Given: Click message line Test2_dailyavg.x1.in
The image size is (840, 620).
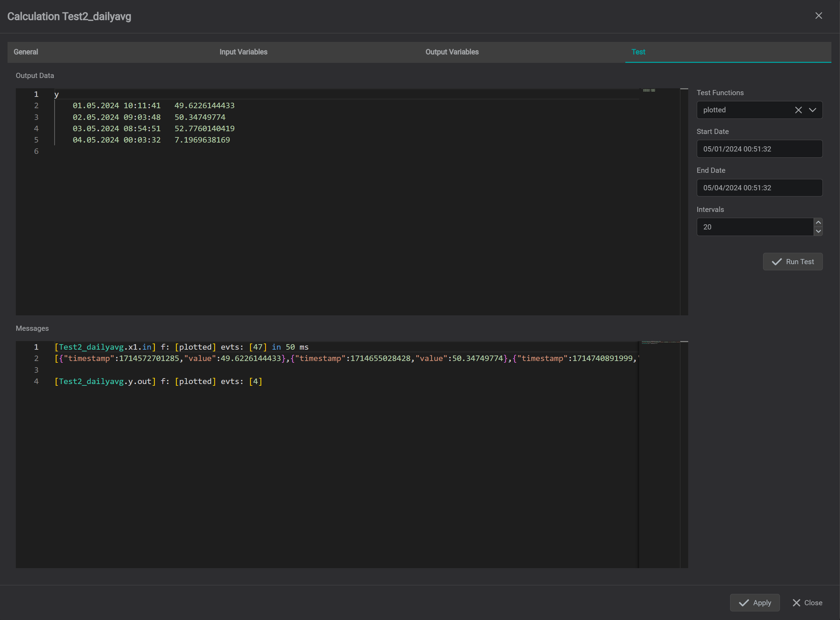Looking at the screenshot, I should click(181, 347).
